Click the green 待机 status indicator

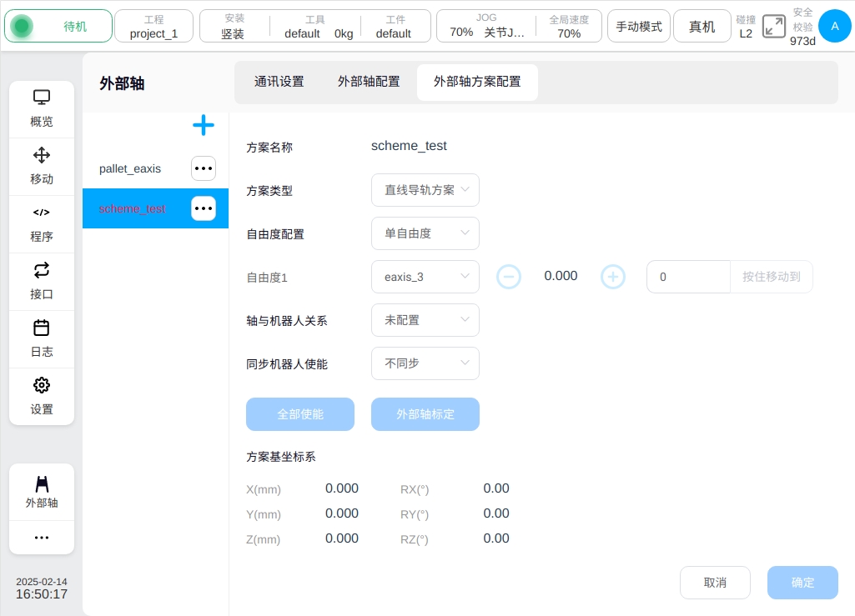pyautogui.click(x=58, y=26)
